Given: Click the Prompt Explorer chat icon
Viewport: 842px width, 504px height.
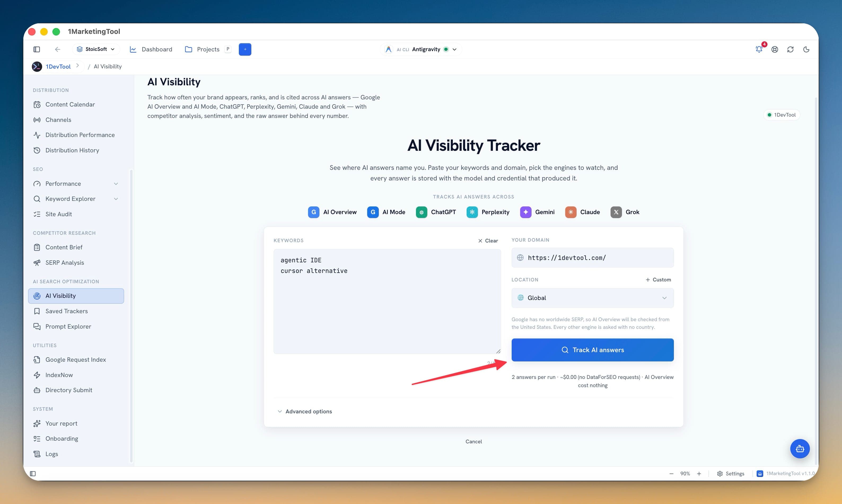Looking at the screenshot, I should coord(37,326).
